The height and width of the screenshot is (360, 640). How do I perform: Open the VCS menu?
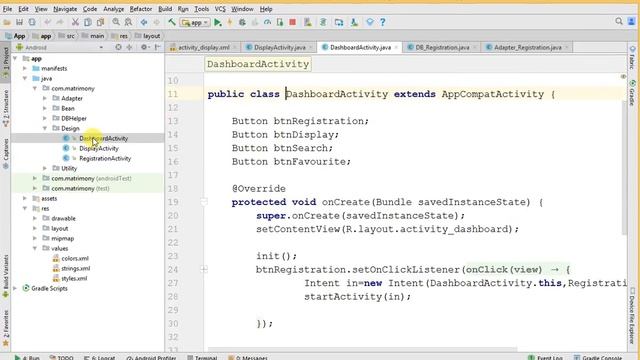[x=220, y=9]
